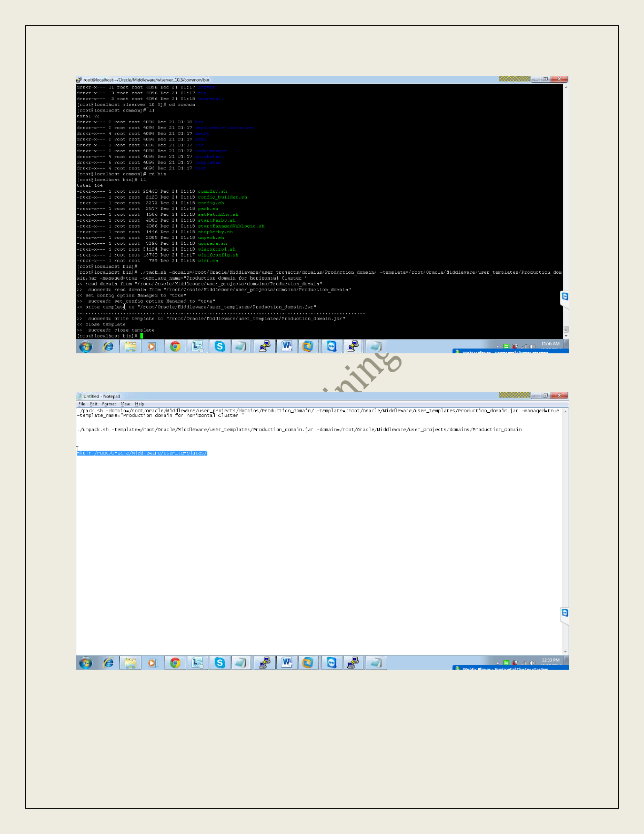The width and height of the screenshot is (644, 834).
Task: Open Microsoft Word on the 12:03 PM taskbar
Action: pyautogui.click(x=287, y=662)
